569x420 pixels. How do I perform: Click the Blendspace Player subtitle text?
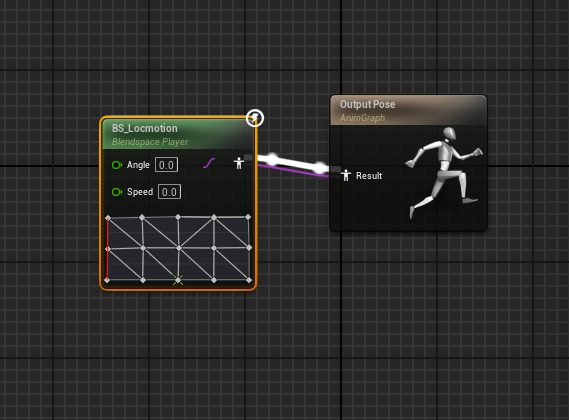click(x=150, y=142)
